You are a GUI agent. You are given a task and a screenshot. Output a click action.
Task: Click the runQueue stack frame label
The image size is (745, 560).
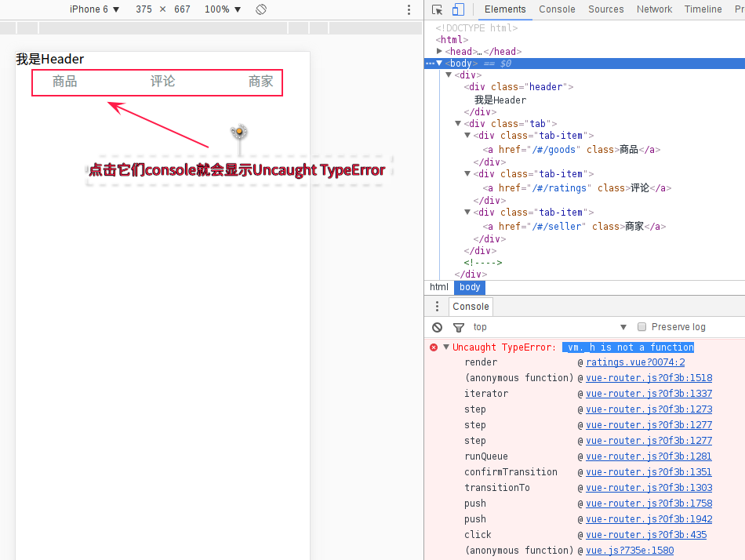[x=486, y=456]
